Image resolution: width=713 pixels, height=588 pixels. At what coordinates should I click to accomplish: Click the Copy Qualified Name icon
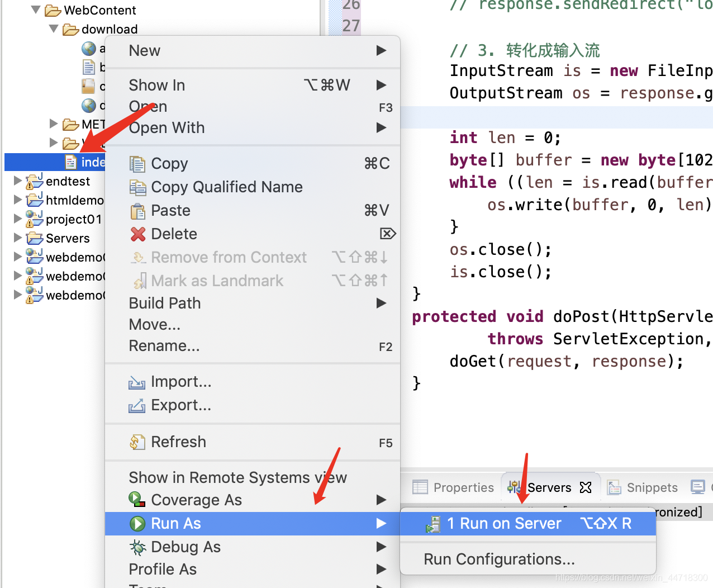pos(137,187)
